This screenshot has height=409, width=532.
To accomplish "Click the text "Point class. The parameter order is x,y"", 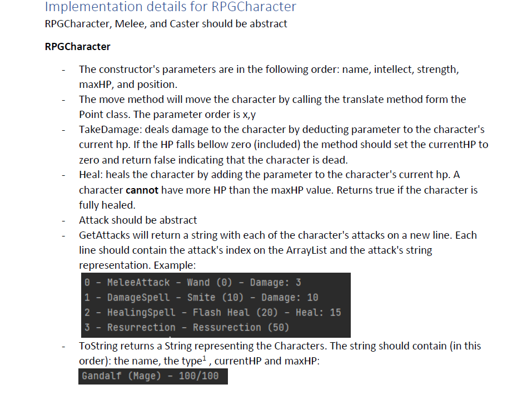I will (x=167, y=115).
